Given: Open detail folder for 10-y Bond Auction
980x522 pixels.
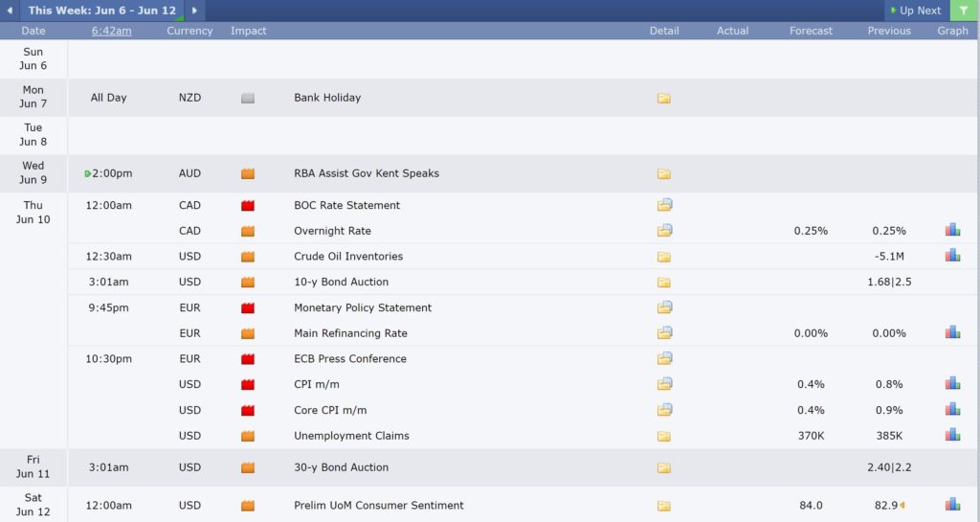Looking at the screenshot, I should click(x=664, y=283).
